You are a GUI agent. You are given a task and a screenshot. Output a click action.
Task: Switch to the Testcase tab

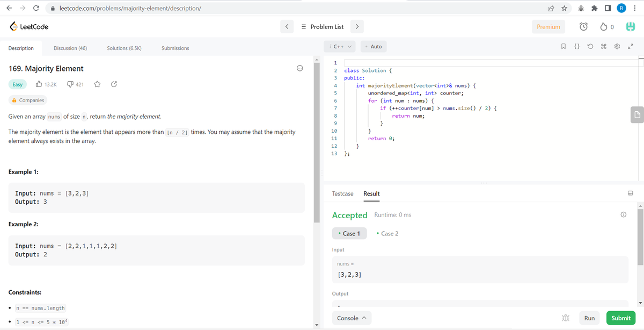tap(343, 193)
